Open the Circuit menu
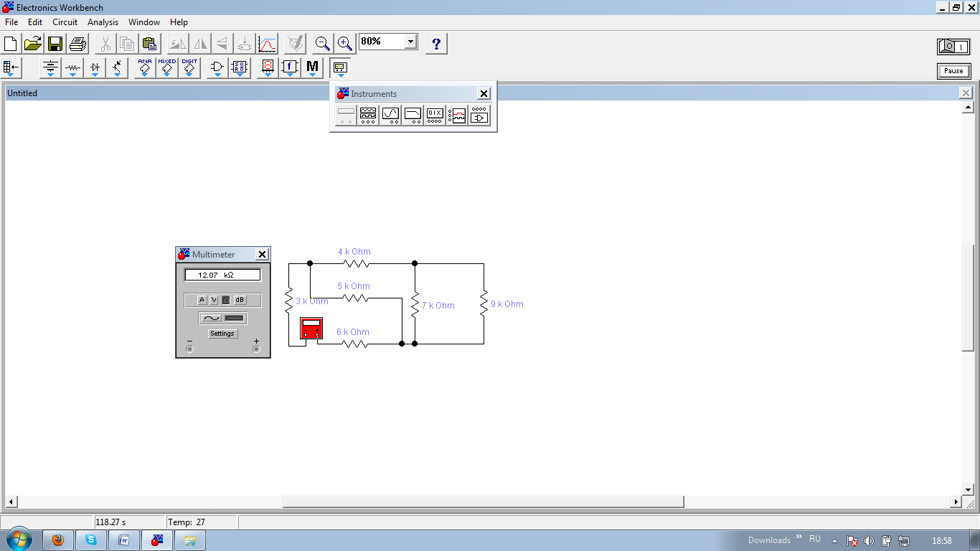This screenshot has width=980, height=551. click(x=65, y=22)
